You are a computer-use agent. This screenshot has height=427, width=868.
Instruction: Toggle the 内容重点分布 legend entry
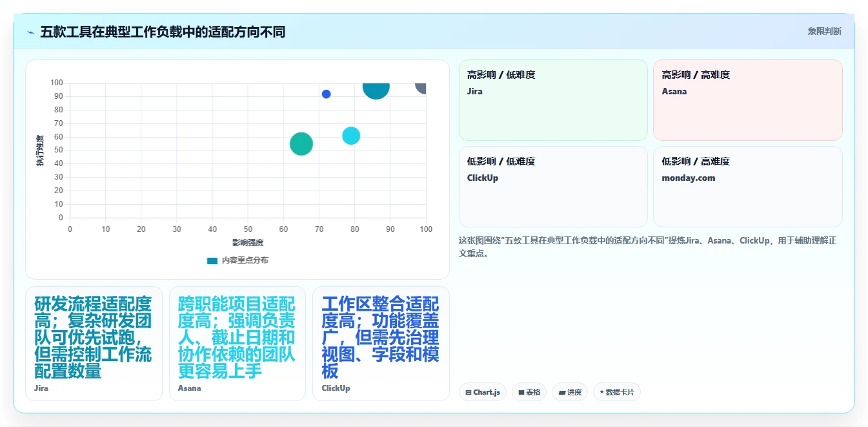pos(237,260)
